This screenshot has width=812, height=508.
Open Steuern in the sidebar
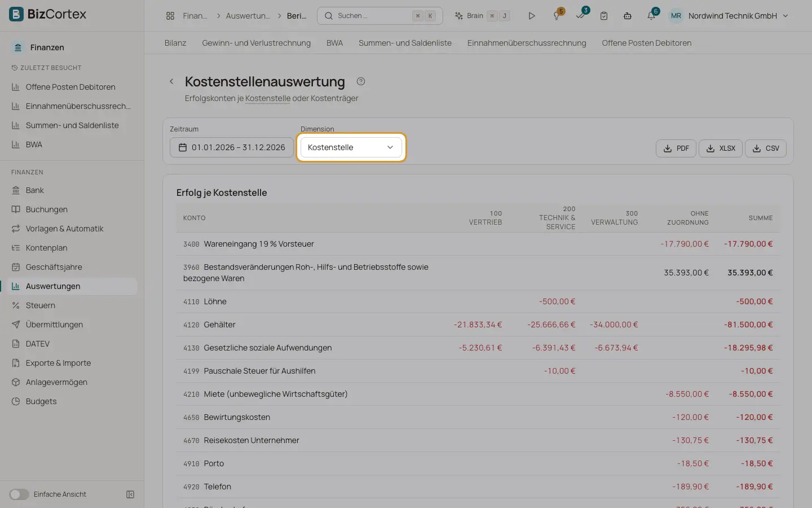(72, 305)
